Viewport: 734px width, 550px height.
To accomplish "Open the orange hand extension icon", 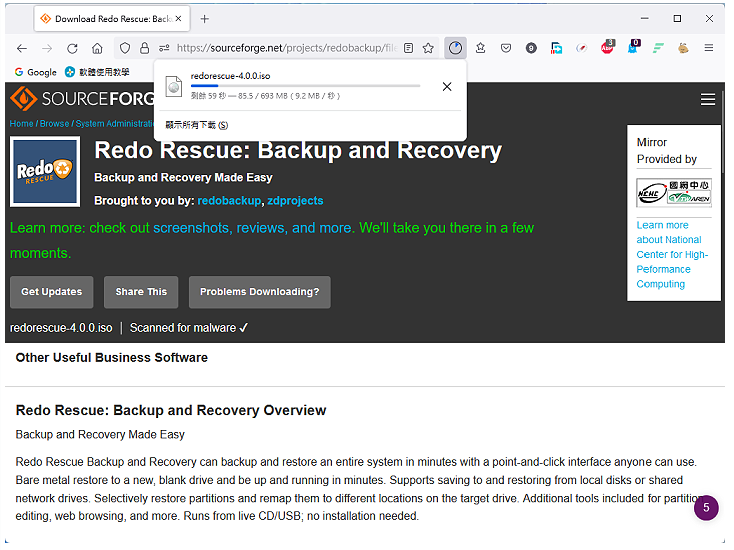I will click(683, 48).
